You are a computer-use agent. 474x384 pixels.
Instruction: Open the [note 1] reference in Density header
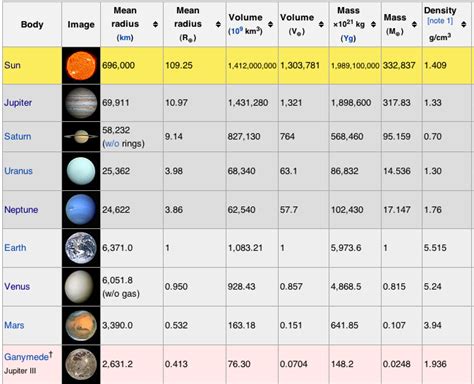[x=440, y=21]
